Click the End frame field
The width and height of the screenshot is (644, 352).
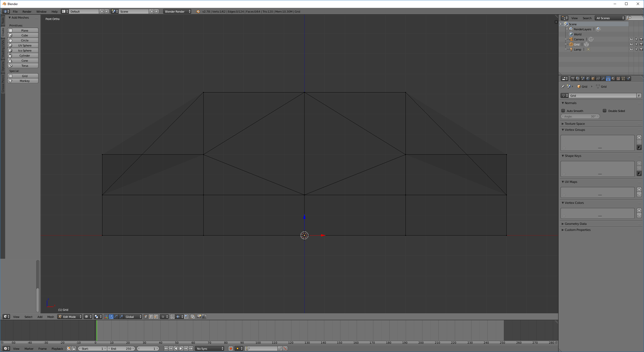point(121,348)
